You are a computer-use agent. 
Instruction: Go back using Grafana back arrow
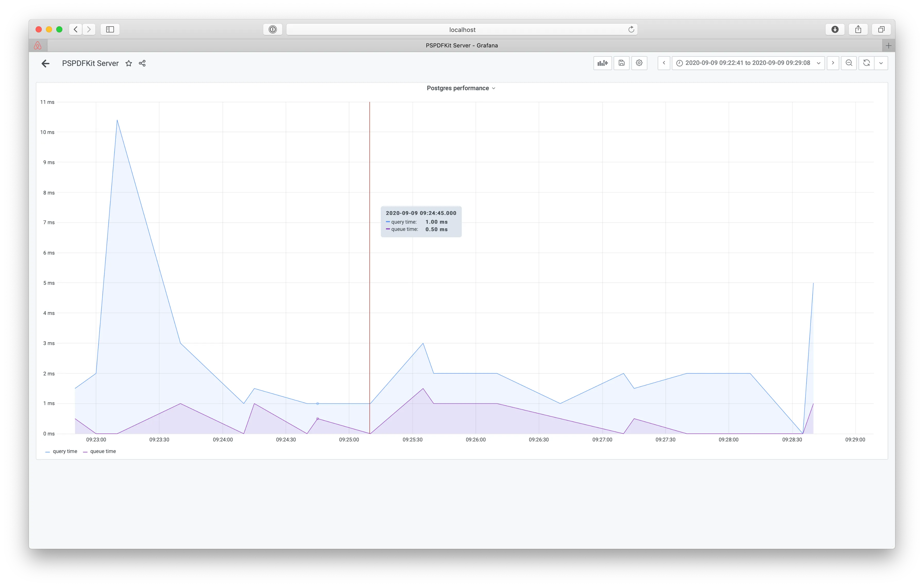coord(46,63)
